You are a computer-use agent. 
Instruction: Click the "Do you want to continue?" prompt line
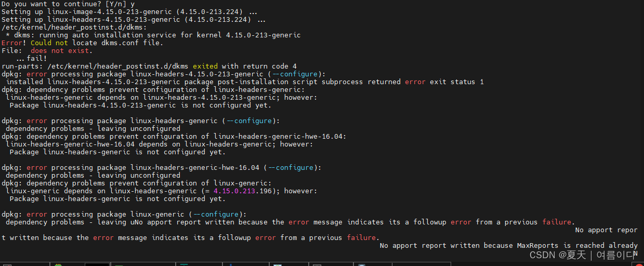[x=68, y=4]
